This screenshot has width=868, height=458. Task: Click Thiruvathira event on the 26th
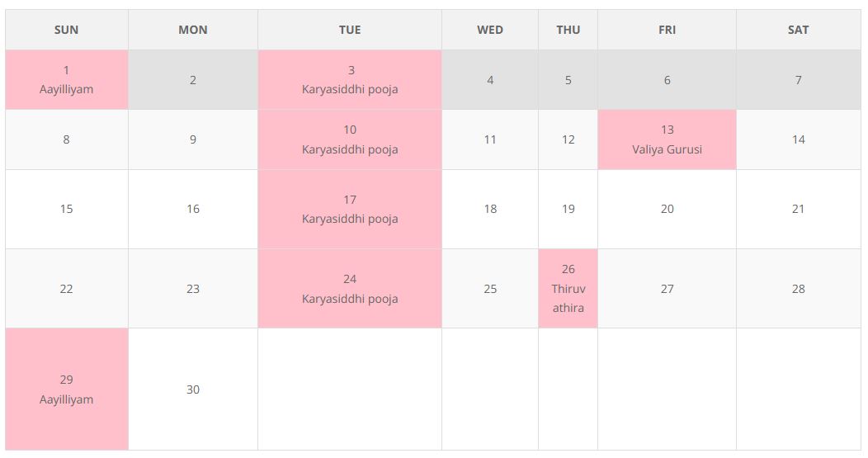click(568, 298)
